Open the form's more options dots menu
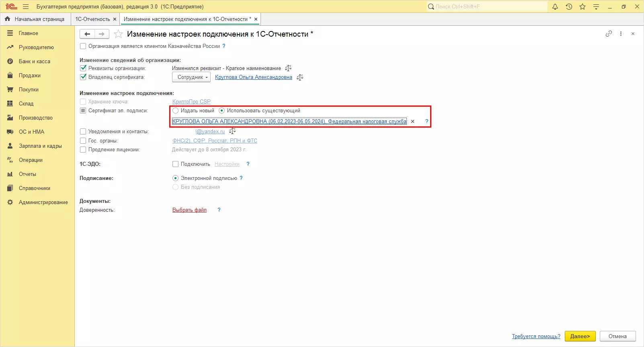 point(621,34)
